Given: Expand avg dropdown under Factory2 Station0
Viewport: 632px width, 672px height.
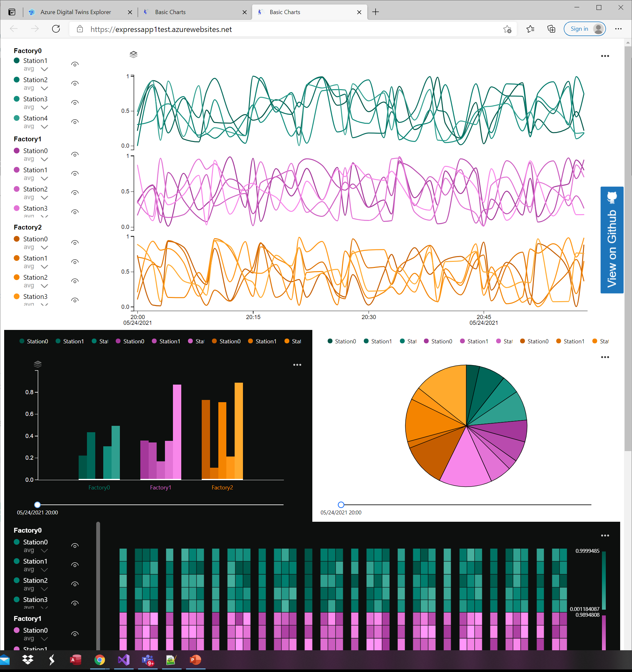Looking at the screenshot, I should tap(44, 247).
